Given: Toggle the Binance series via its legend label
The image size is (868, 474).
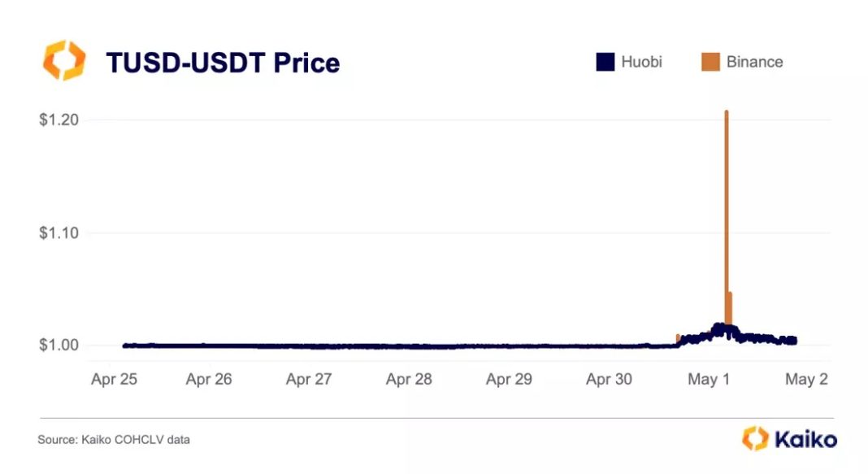Looking at the screenshot, I should point(755,62).
